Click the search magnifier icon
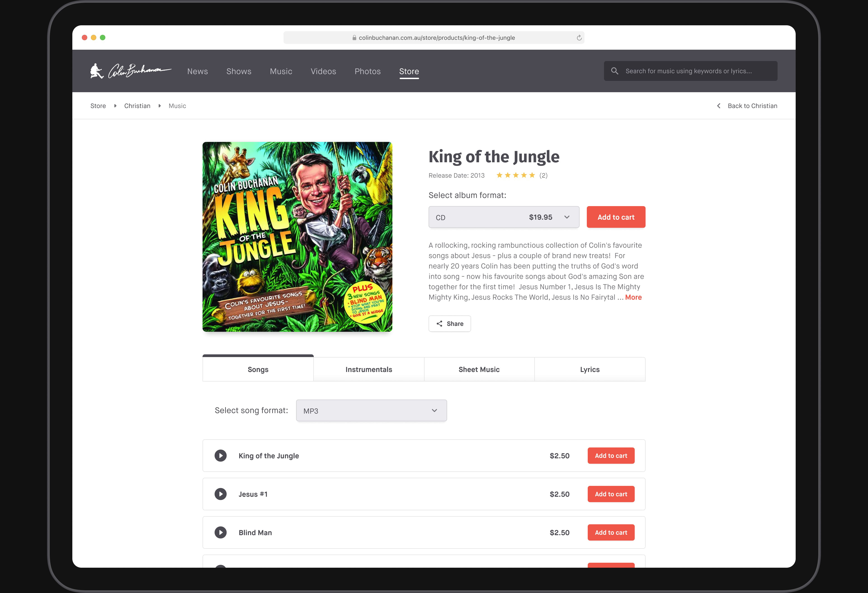This screenshot has height=593, width=868. point(614,71)
